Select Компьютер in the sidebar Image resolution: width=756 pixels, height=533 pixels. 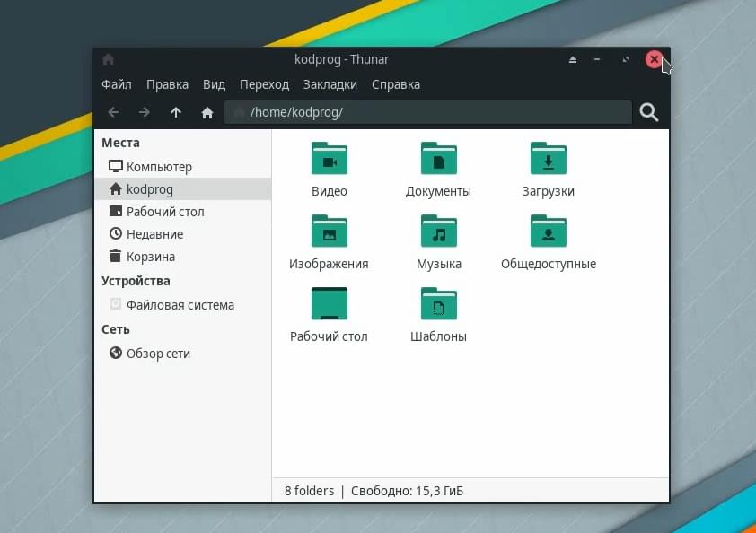[183, 167]
